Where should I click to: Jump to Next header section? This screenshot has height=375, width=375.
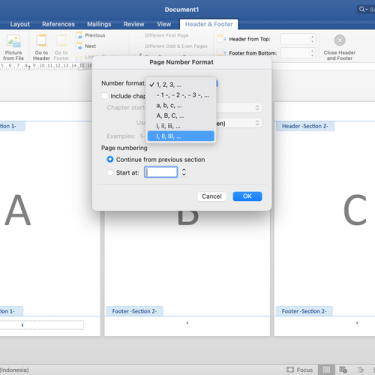click(x=86, y=46)
